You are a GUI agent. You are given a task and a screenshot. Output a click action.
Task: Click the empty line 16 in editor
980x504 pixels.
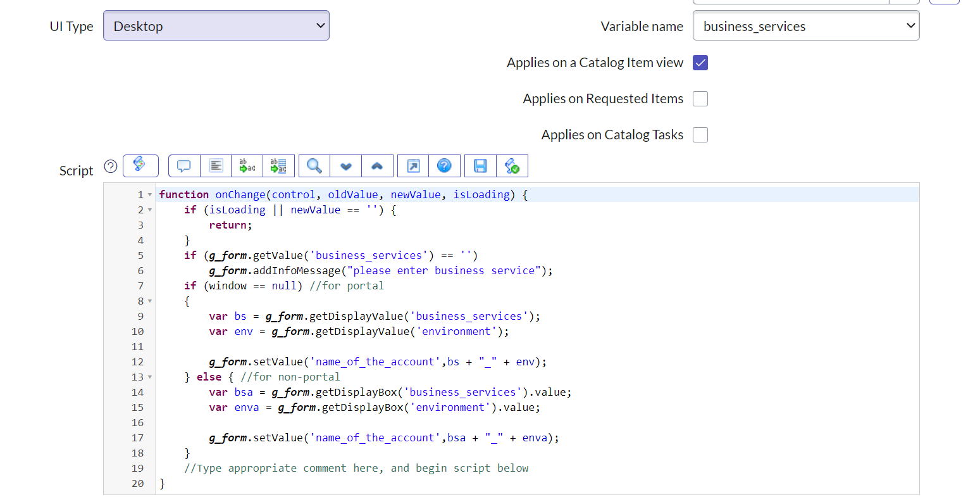coord(537,423)
